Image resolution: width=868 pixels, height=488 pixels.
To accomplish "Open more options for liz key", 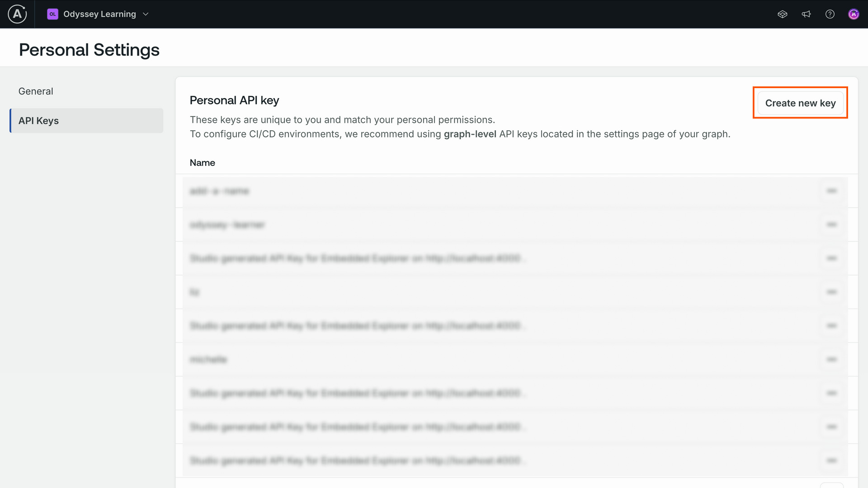I will point(831,292).
